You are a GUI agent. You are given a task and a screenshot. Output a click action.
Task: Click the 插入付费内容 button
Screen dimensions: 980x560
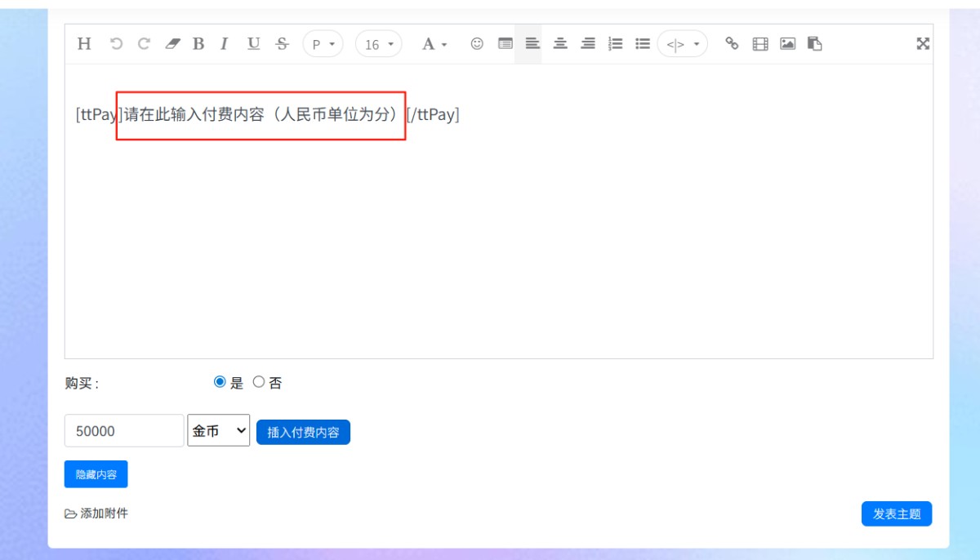click(x=303, y=433)
